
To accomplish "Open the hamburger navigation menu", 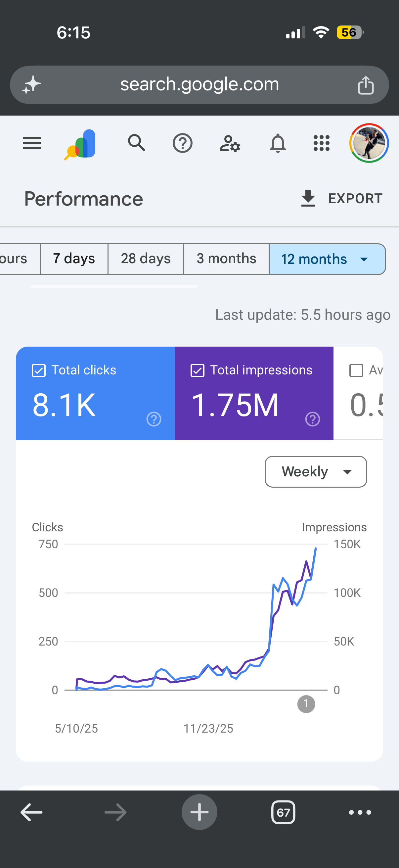I will click(x=32, y=143).
